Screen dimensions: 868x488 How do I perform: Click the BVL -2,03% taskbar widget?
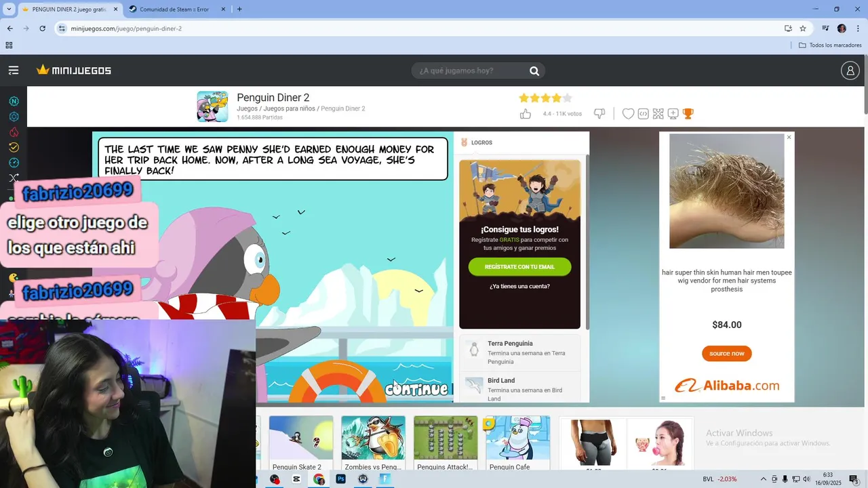tap(719, 479)
